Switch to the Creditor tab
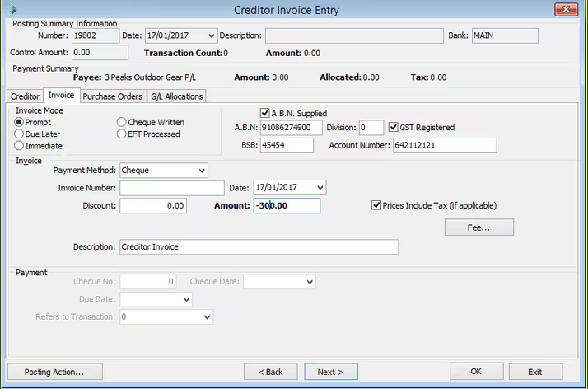The image size is (588, 389). pos(25,96)
